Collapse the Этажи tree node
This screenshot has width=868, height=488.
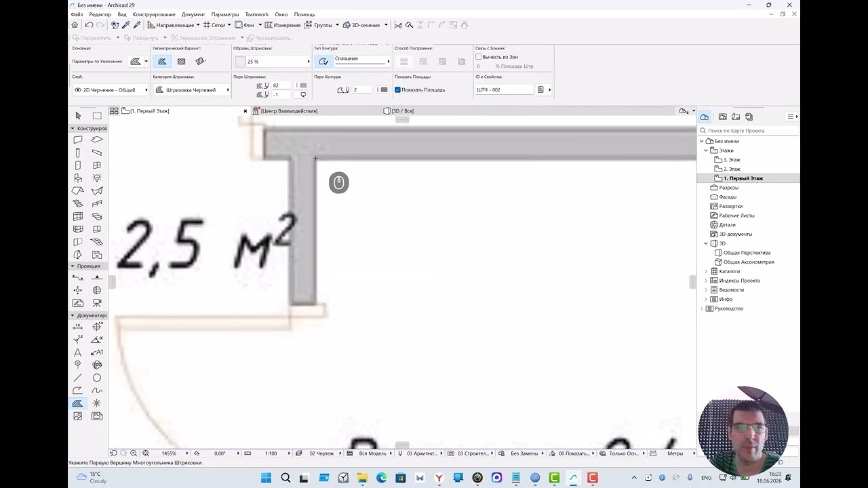pos(706,150)
